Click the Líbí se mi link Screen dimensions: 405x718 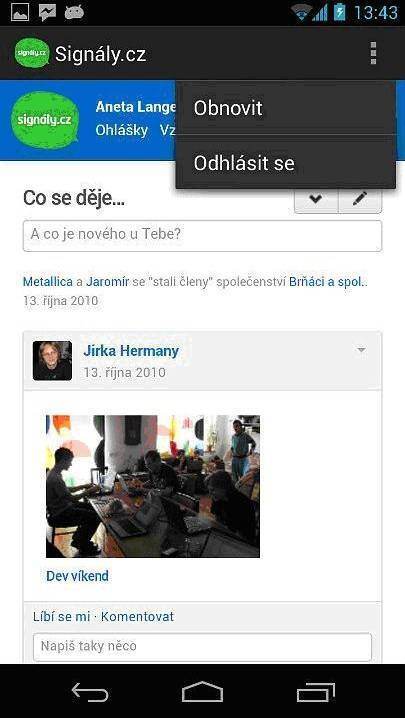(61, 617)
